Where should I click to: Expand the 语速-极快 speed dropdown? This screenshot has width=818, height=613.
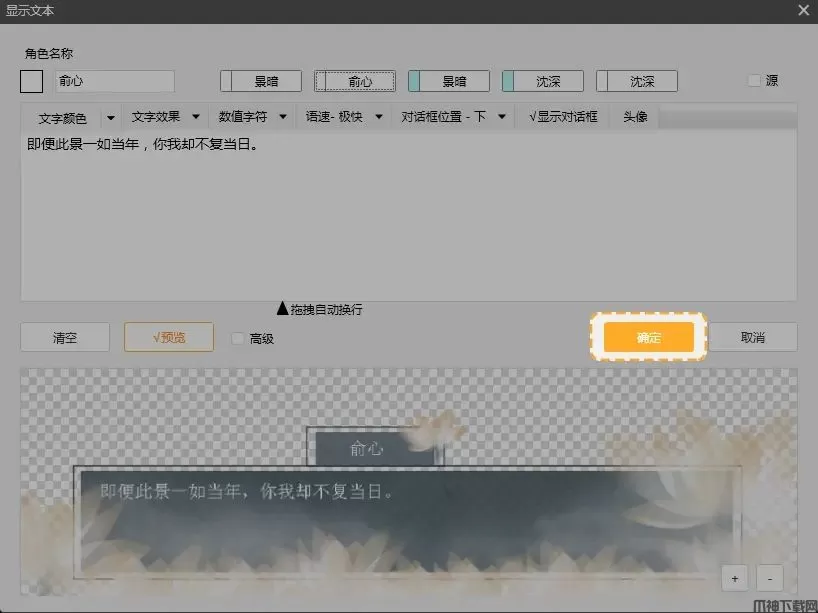tap(345, 117)
